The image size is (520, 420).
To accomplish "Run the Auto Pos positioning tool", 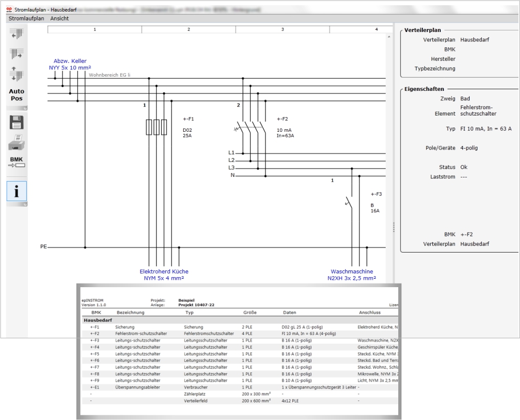I will tap(17, 95).
